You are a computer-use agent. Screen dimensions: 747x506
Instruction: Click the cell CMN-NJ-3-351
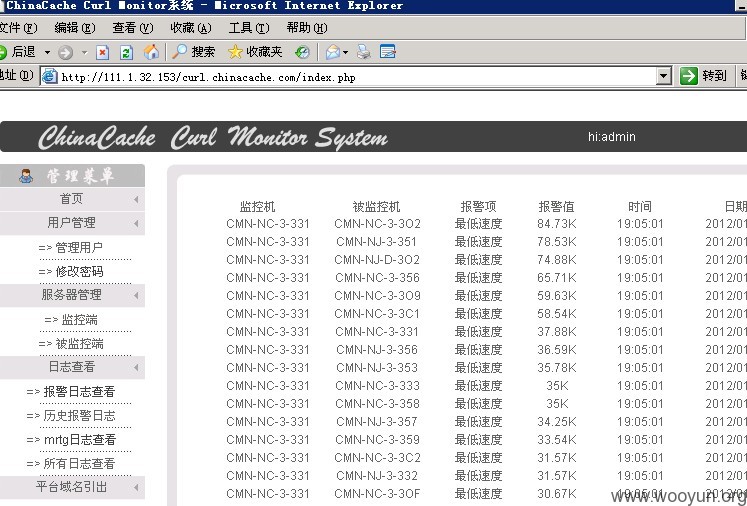tap(376, 242)
